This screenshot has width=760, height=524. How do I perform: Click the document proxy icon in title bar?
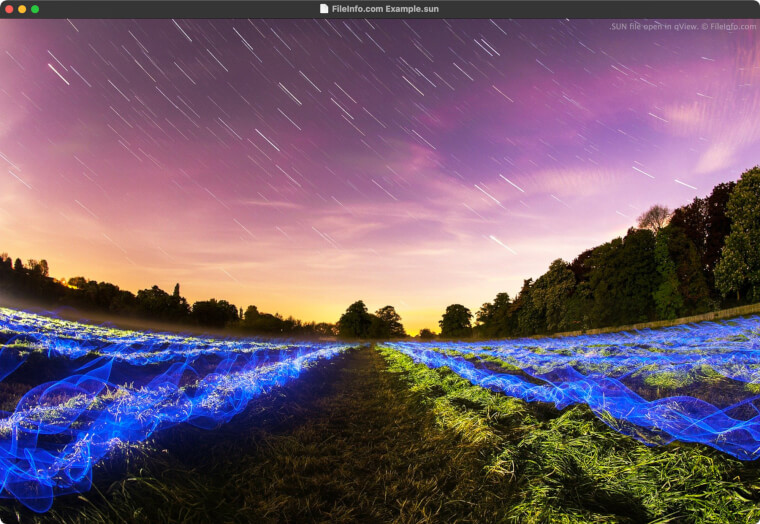click(324, 9)
